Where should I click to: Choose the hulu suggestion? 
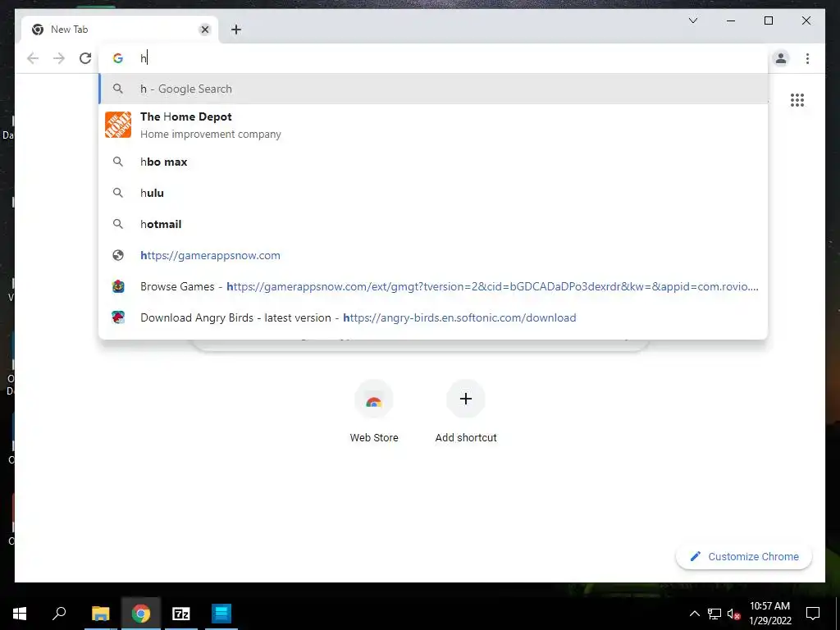[433, 193]
